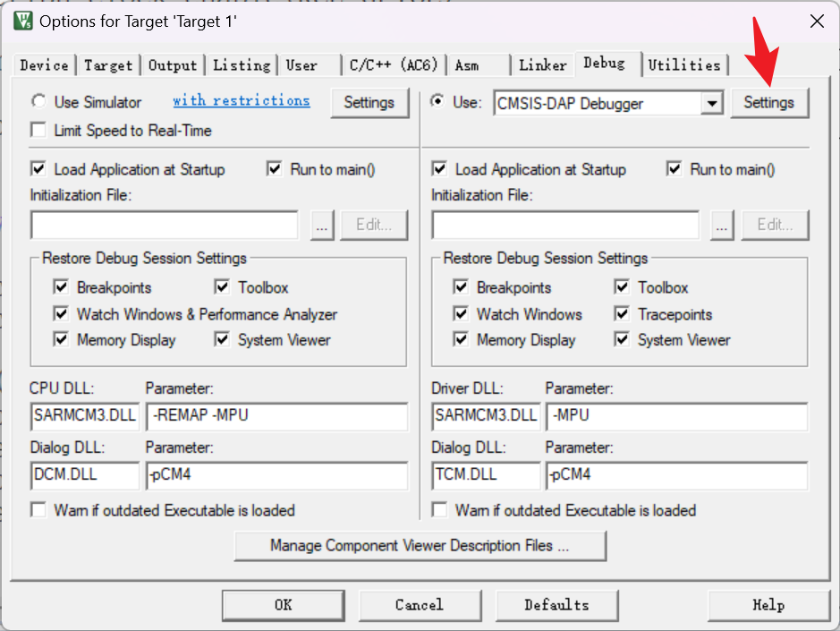Click the simulator Edit... button
Image resolution: width=840 pixels, height=631 pixels.
[x=374, y=226]
